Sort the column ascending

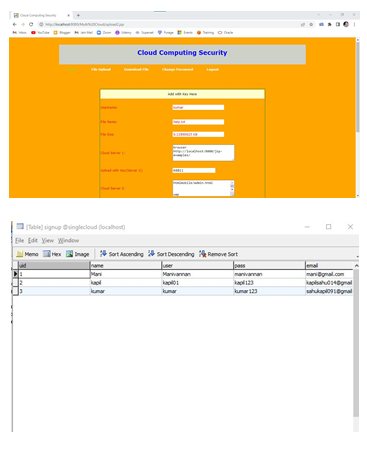121,254
